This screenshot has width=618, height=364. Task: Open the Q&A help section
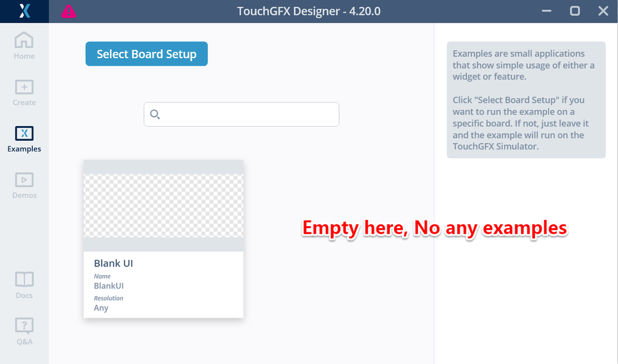24,332
